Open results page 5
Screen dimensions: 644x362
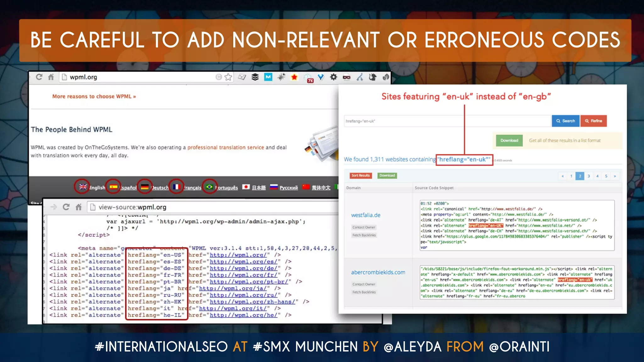tap(606, 176)
